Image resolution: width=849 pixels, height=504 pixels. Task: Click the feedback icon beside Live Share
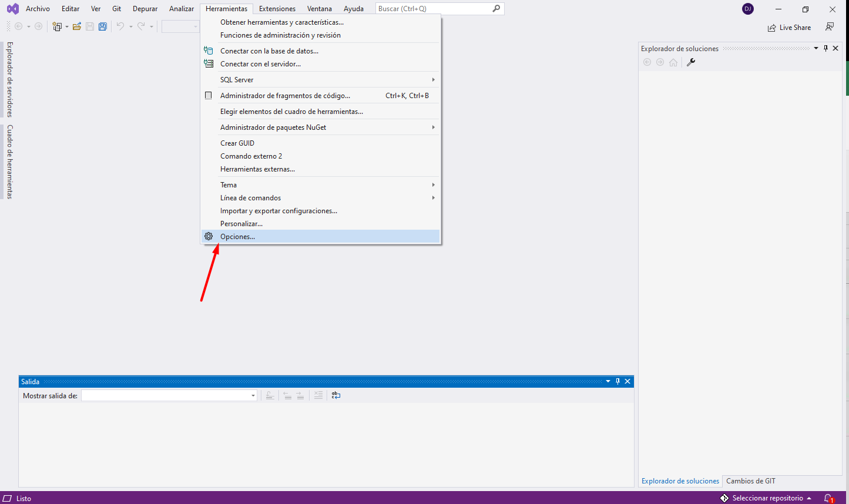click(x=830, y=27)
